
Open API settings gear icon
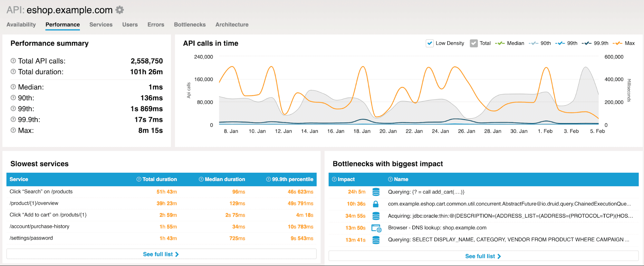point(120,10)
